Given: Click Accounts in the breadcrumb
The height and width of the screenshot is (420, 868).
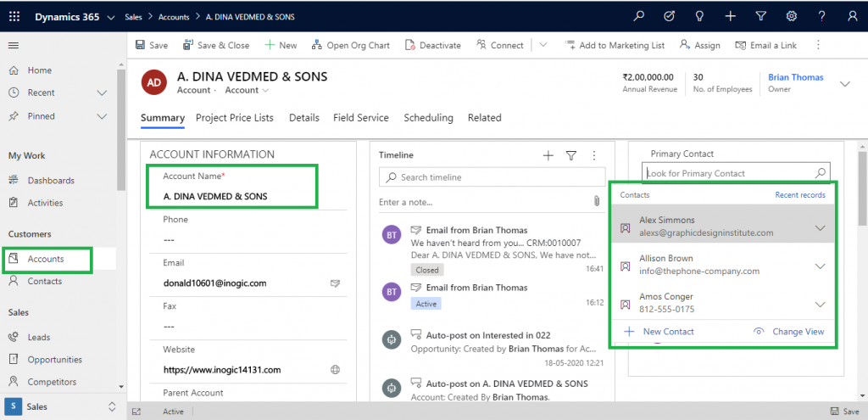Looking at the screenshot, I should (175, 17).
